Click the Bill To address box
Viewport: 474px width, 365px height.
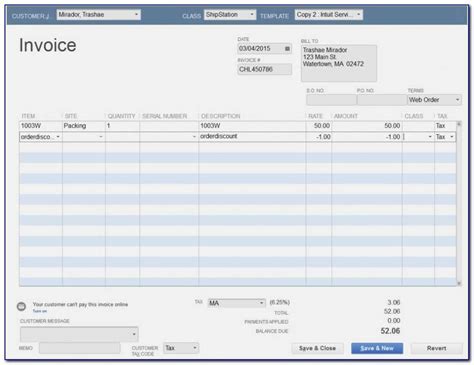click(x=339, y=63)
